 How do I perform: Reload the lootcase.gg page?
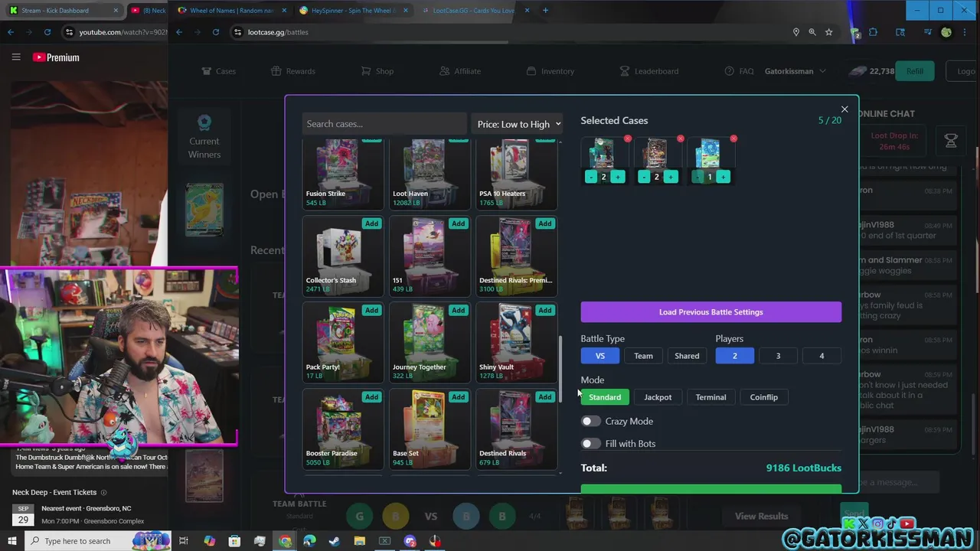[216, 32]
